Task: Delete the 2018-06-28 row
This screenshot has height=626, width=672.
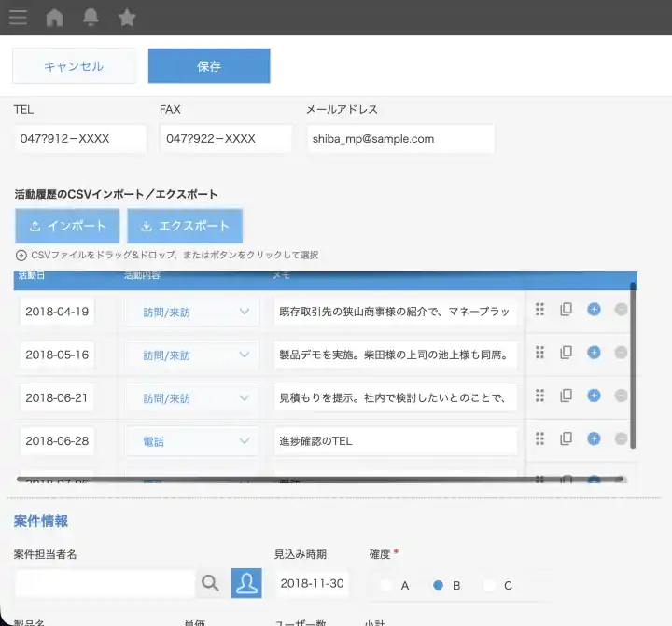Action: point(621,438)
